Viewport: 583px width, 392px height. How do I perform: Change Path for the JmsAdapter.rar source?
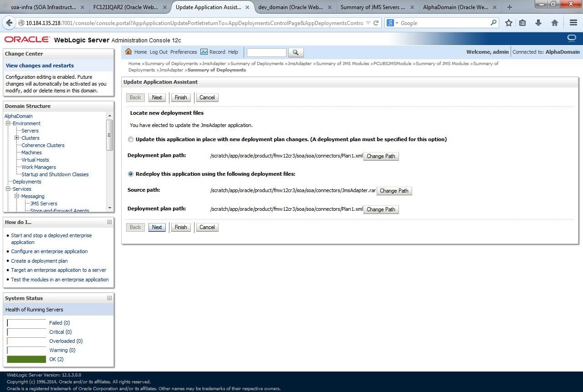click(x=394, y=191)
